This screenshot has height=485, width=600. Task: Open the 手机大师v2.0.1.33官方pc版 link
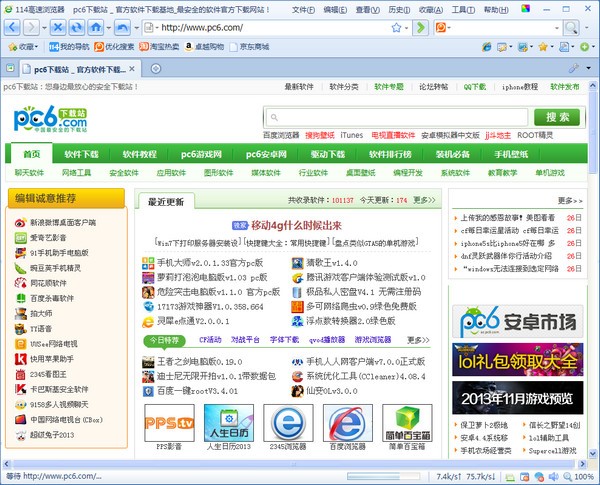pyautogui.click(x=210, y=263)
